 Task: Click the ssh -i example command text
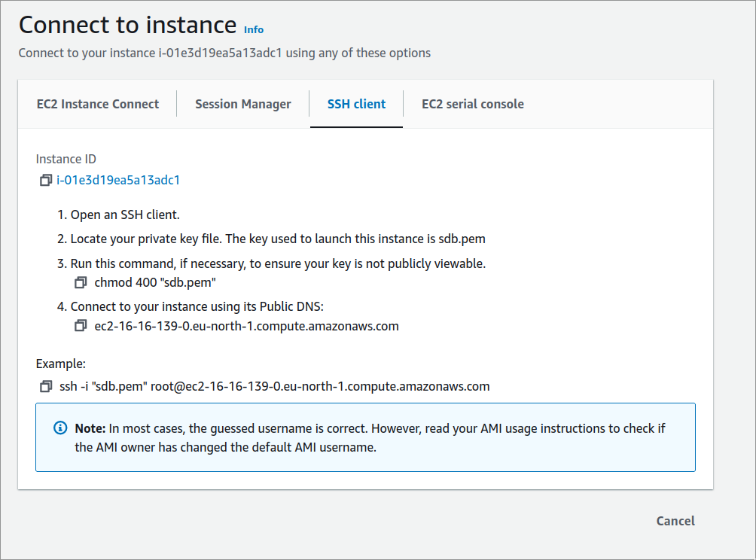click(x=275, y=387)
